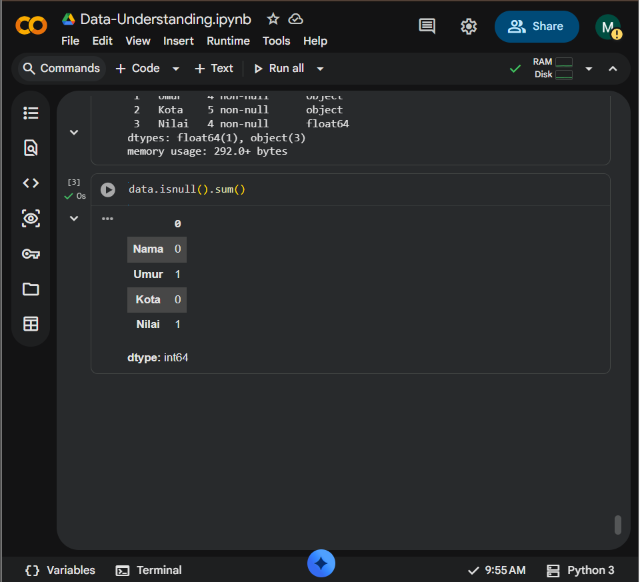
Task: Expand the Code cell options dropdown
Action: tap(176, 69)
